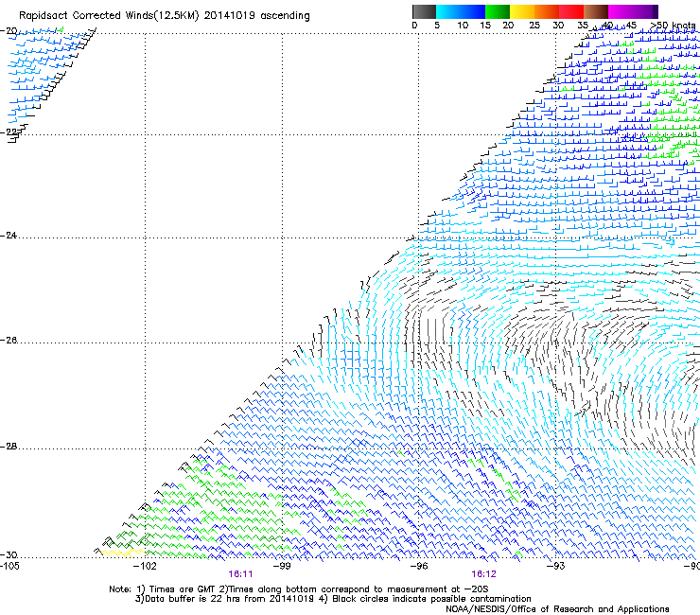
Task: Click the purple time stamp '16:12'
Action: click(484, 574)
